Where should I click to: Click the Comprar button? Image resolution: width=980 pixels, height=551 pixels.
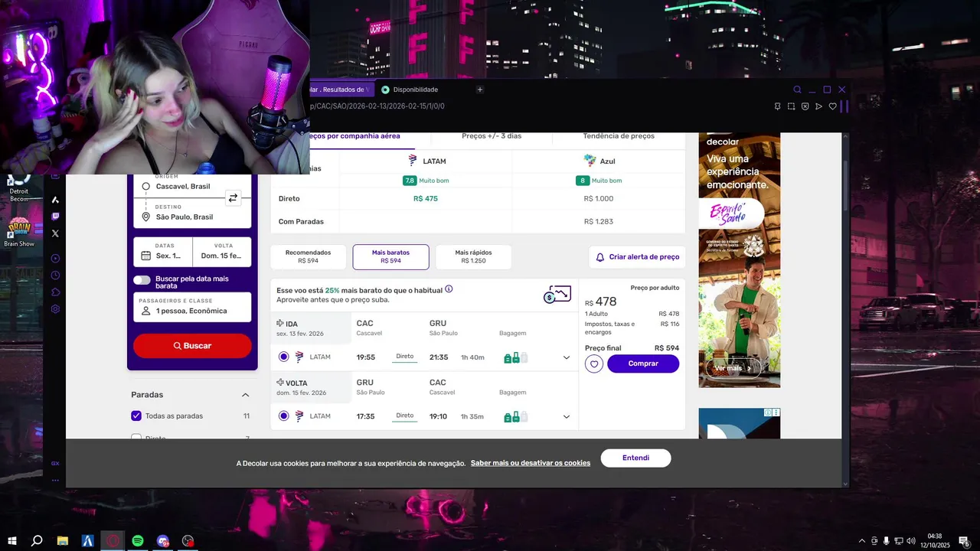[643, 364]
